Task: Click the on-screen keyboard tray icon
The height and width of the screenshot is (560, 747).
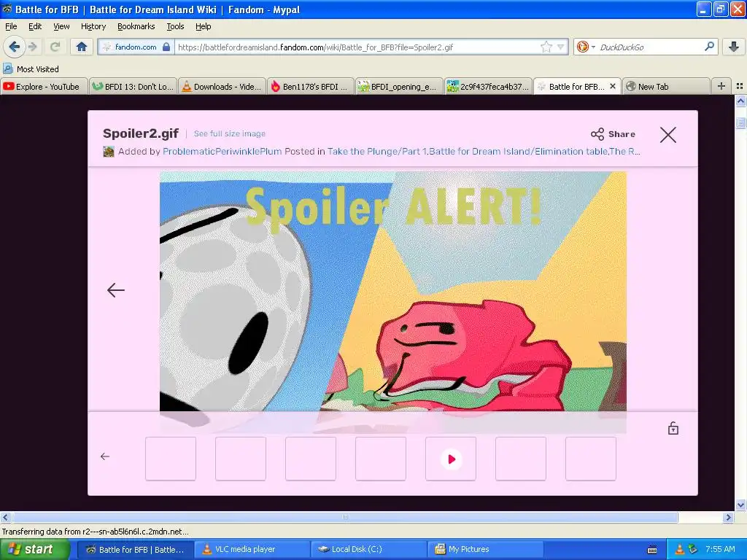Action: (651, 550)
